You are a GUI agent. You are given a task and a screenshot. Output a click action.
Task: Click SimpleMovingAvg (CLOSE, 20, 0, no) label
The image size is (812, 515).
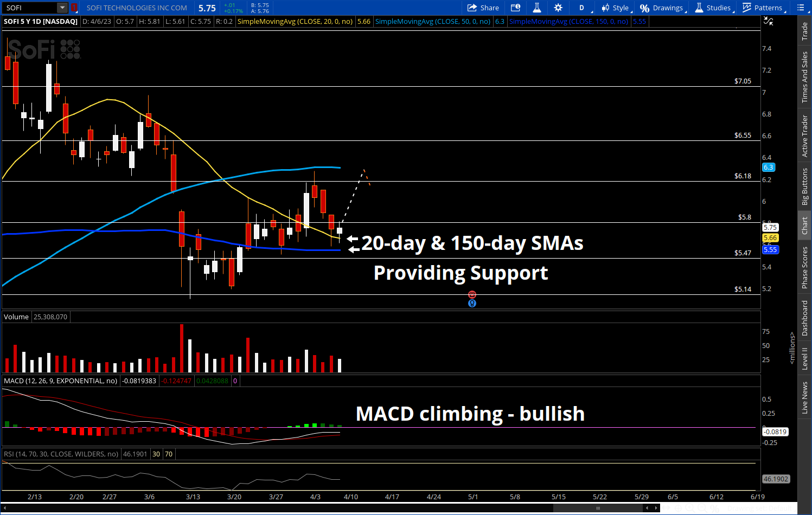pos(295,21)
